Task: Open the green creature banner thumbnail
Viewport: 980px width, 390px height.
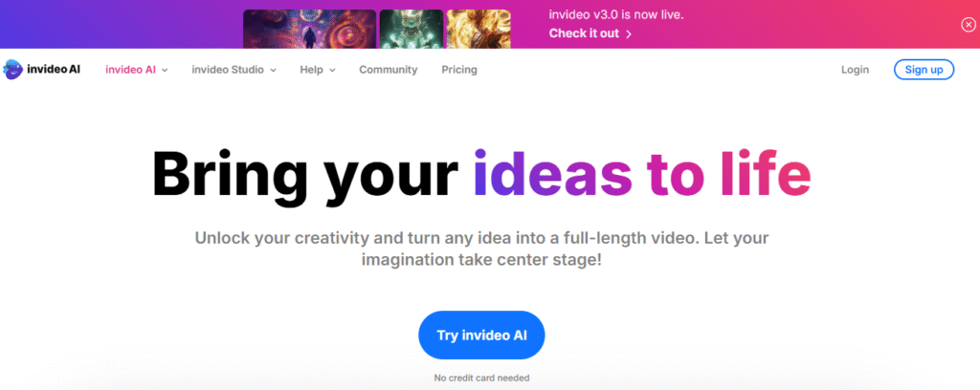Action: [x=412, y=29]
